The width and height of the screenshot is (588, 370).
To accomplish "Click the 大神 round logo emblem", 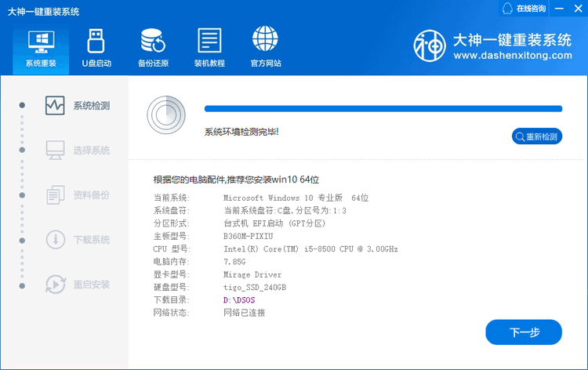I will click(x=430, y=46).
